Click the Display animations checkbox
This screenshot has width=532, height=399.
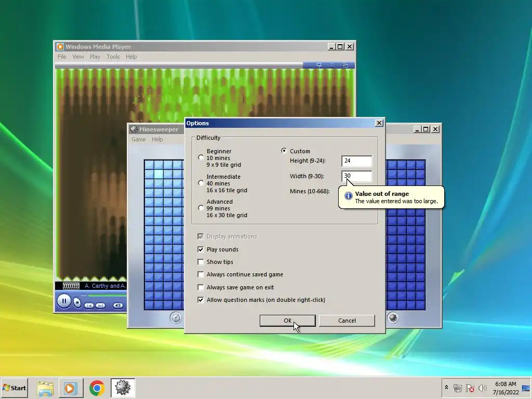coord(201,236)
